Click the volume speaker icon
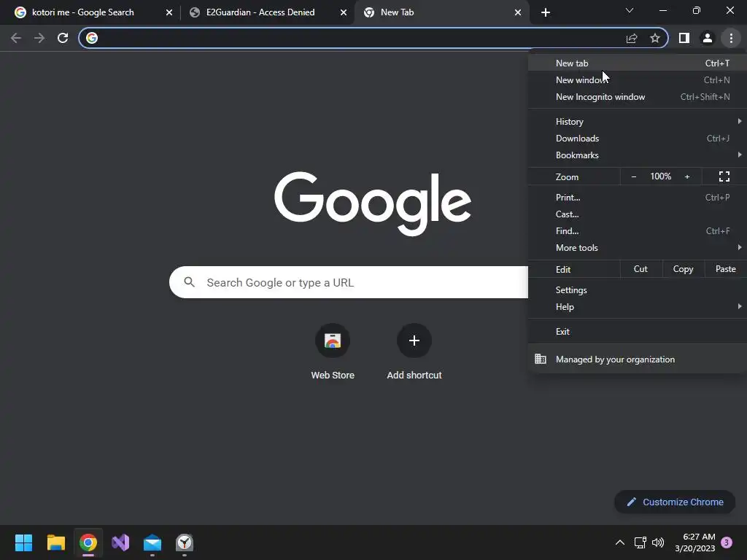The height and width of the screenshot is (560, 747). (x=658, y=542)
